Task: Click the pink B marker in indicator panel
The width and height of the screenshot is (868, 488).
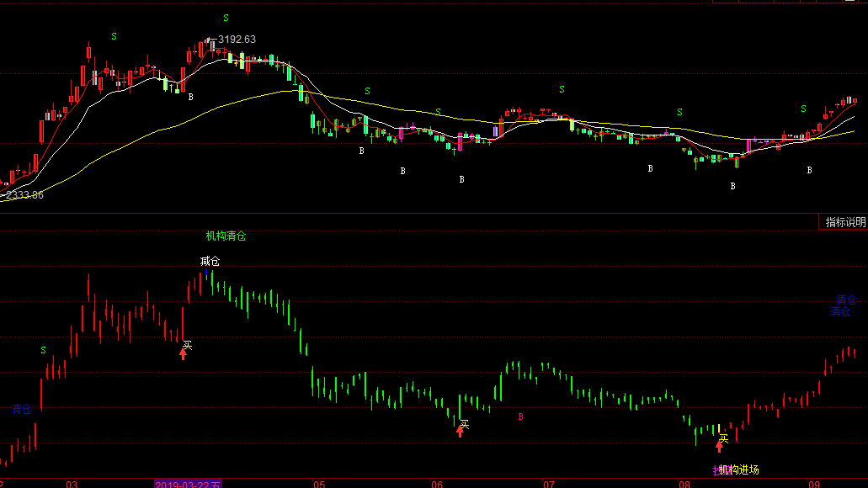Action: click(520, 416)
